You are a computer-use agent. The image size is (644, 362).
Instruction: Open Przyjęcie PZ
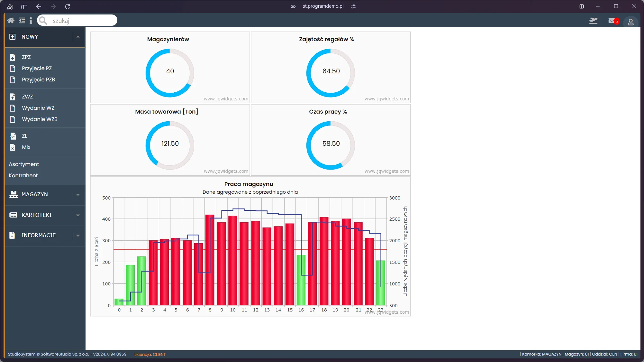[37, 68]
